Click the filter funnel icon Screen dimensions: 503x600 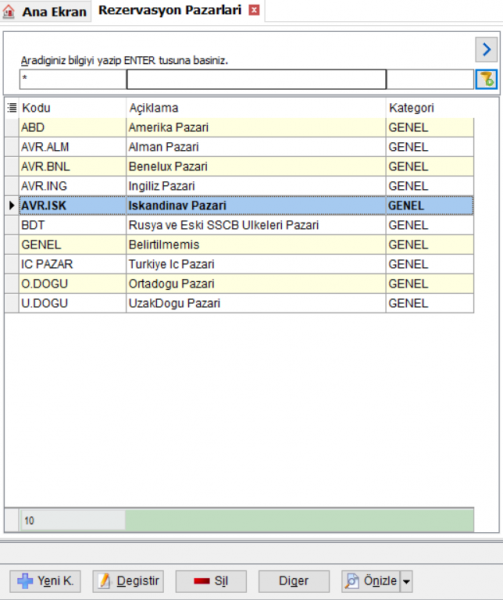click(486, 79)
